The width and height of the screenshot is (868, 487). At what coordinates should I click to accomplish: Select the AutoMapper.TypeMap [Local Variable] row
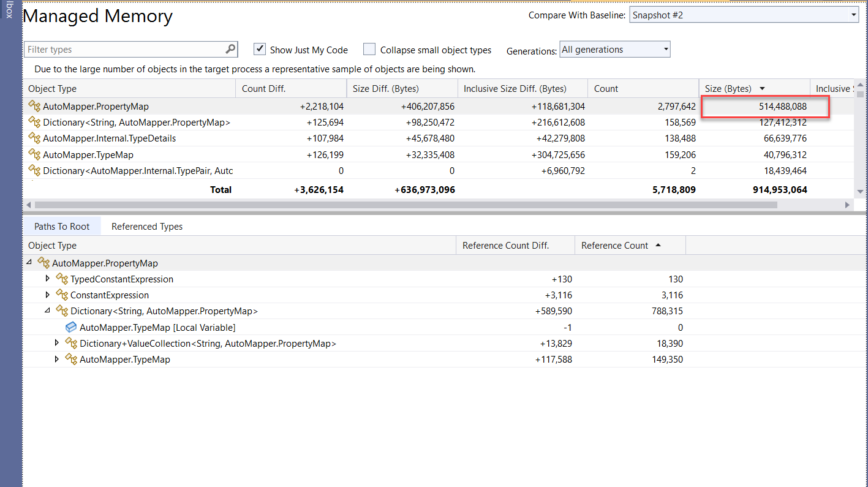(x=445, y=327)
